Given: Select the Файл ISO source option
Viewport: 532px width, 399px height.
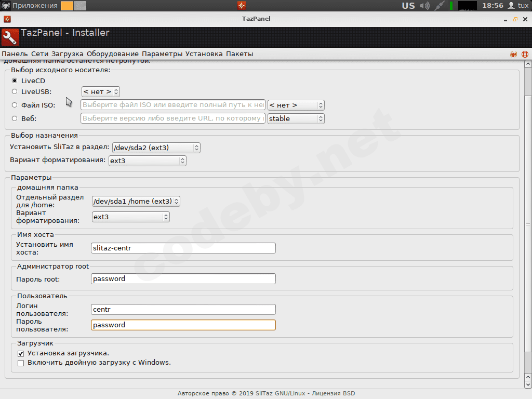Looking at the screenshot, I should pos(15,105).
